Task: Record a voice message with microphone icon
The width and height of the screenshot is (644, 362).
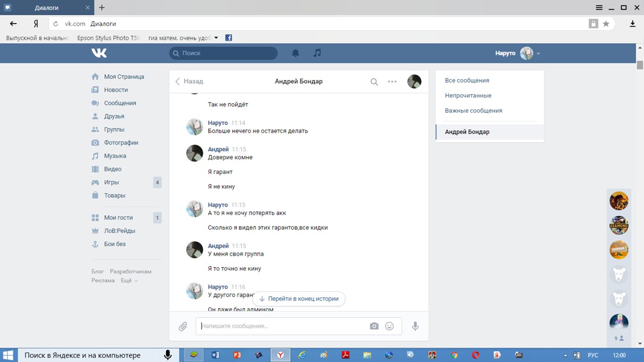Action: pos(415,326)
